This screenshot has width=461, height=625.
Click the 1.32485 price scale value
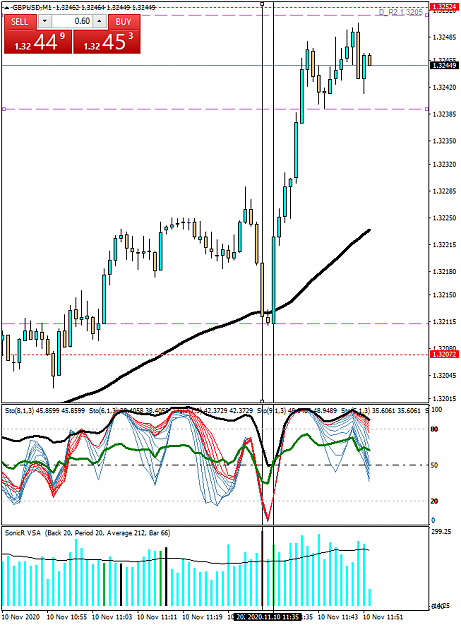click(444, 37)
